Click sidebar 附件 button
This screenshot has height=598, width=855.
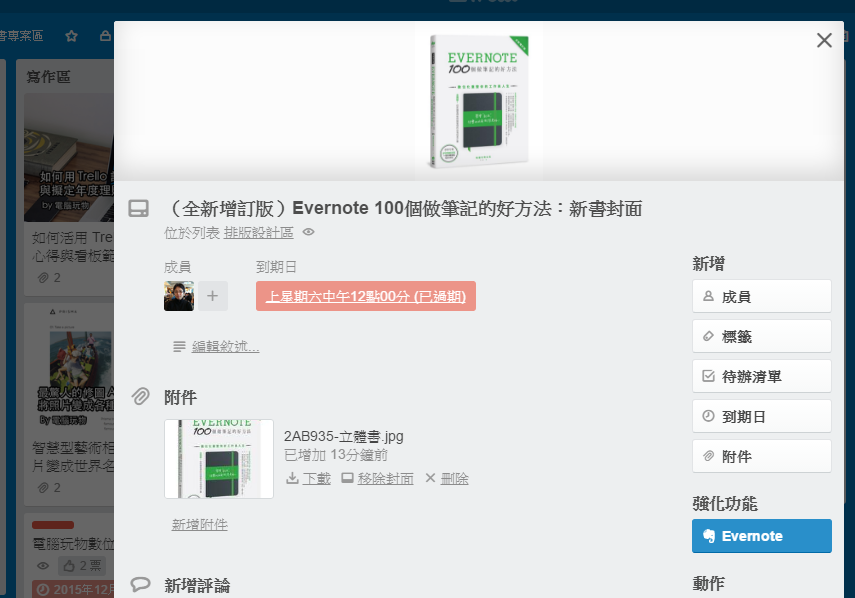(762, 456)
